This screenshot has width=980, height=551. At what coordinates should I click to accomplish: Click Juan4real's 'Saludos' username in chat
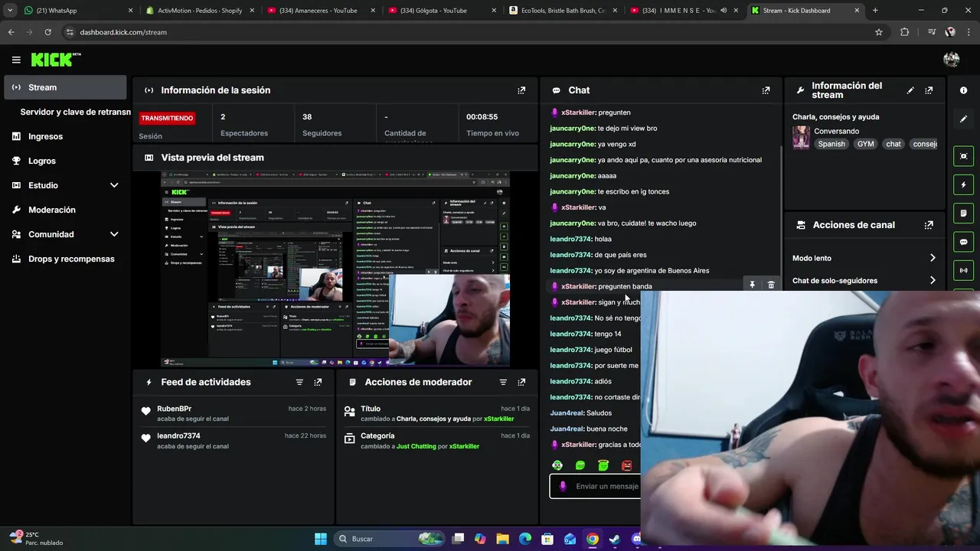tap(566, 413)
